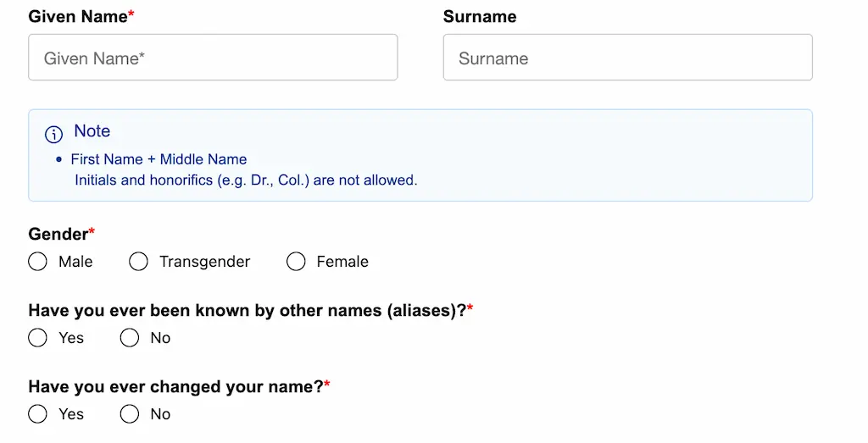Focus the Given Name input field
The image size is (868, 443).
click(x=213, y=58)
